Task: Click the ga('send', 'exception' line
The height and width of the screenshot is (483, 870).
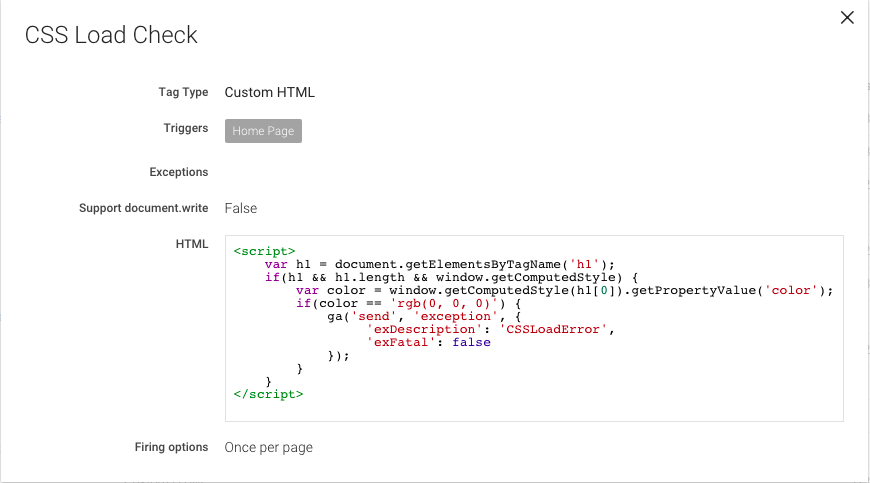Action: tap(424, 316)
